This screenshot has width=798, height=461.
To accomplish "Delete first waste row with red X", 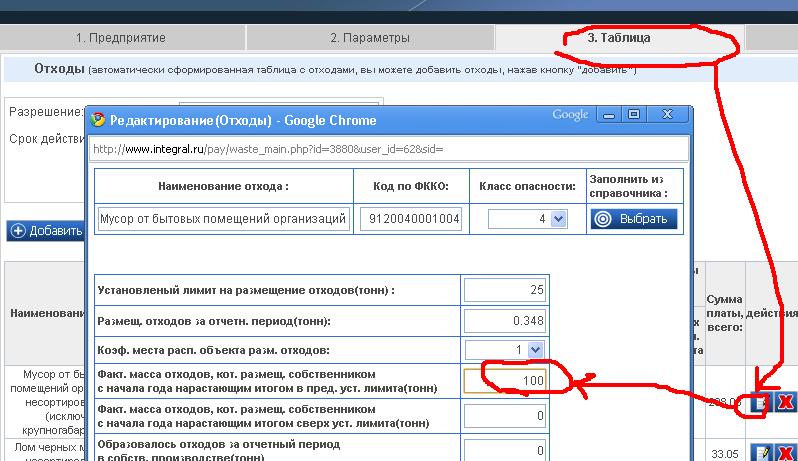I will click(786, 402).
